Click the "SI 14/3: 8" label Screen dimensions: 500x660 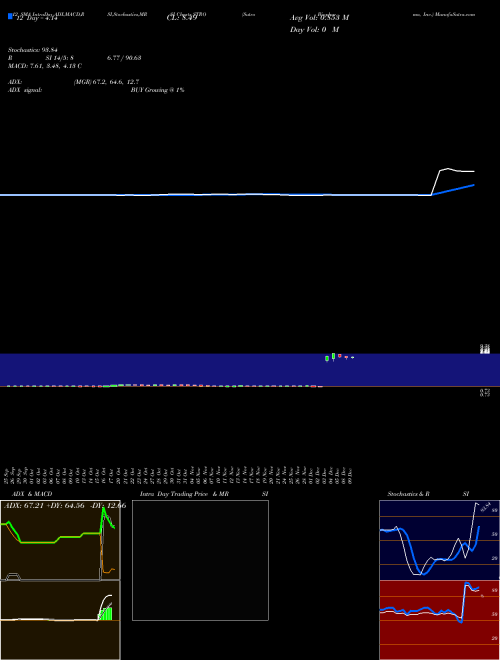point(59,58)
